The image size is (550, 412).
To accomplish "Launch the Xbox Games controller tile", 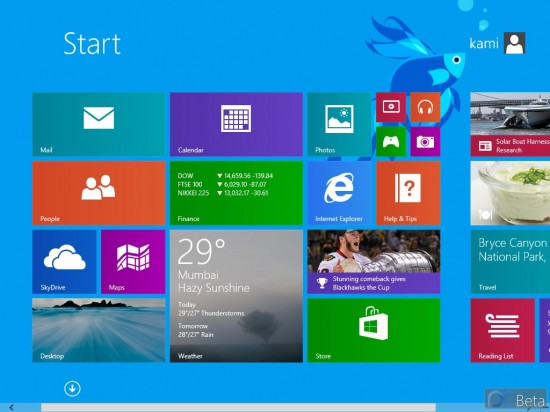I will (x=391, y=141).
